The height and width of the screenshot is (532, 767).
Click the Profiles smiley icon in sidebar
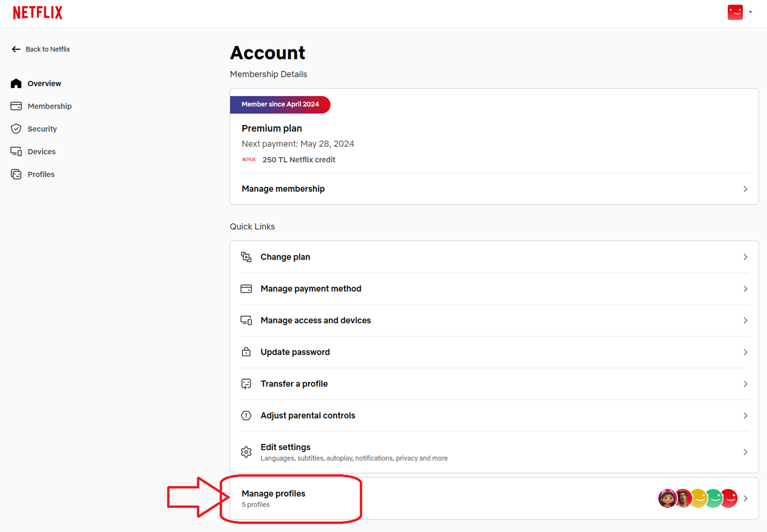16,174
